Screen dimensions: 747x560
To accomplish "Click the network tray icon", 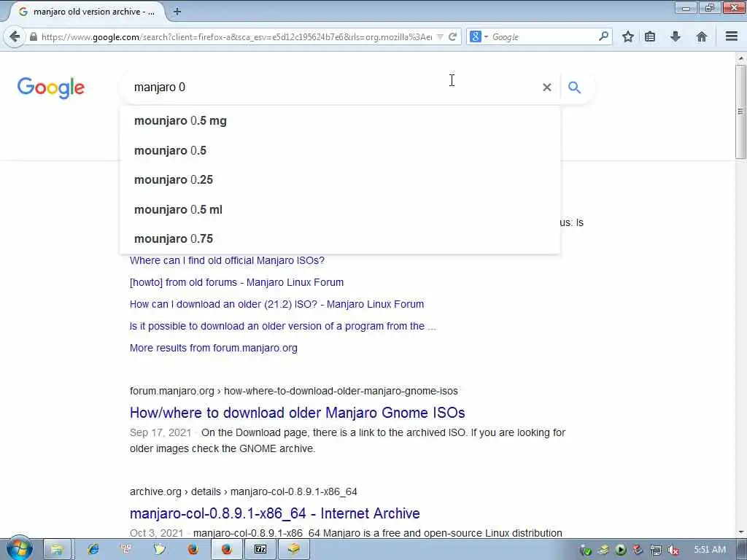I will pos(656,550).
